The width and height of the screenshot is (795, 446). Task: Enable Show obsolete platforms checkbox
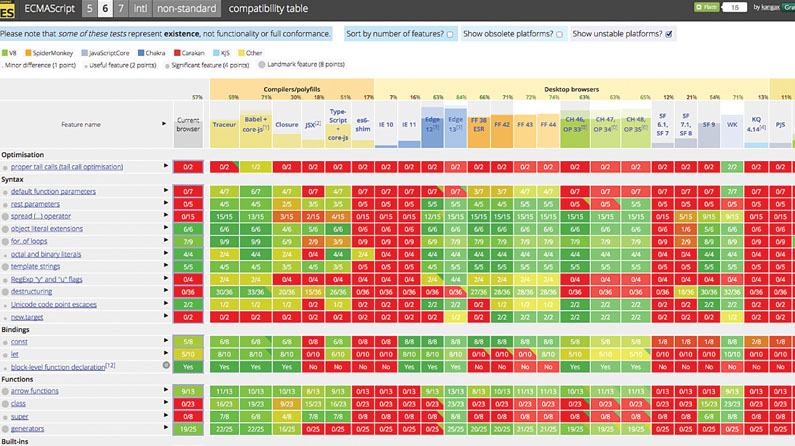click(559, 34)
